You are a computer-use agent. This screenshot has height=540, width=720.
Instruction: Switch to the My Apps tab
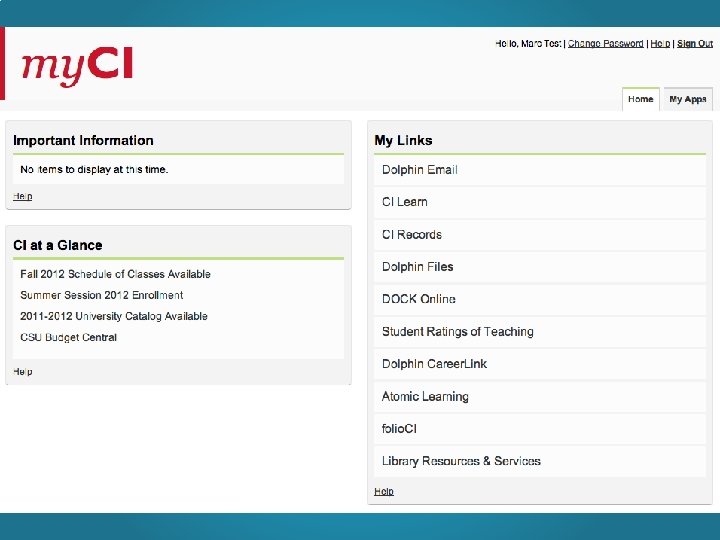(688, 99)
